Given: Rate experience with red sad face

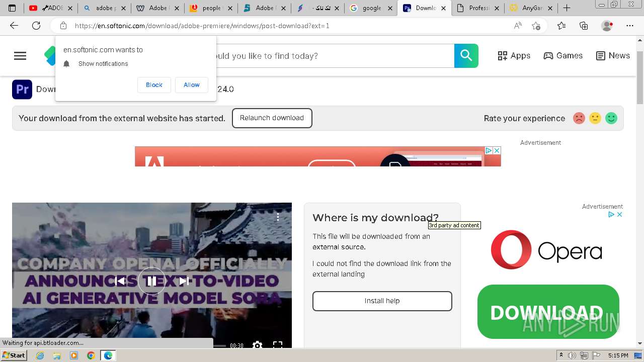Looking at the screenshot, I should [x=579, y=118].
